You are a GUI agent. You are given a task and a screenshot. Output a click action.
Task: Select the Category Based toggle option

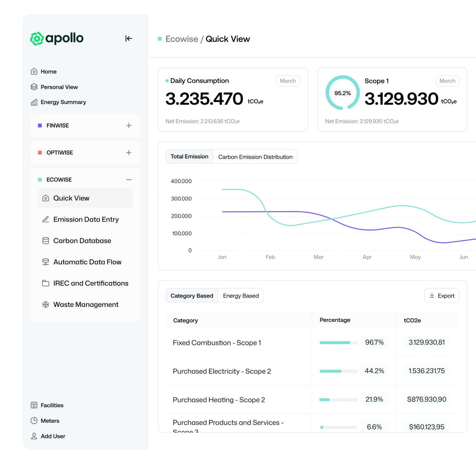pyautogui.click(x=192, y=296)
